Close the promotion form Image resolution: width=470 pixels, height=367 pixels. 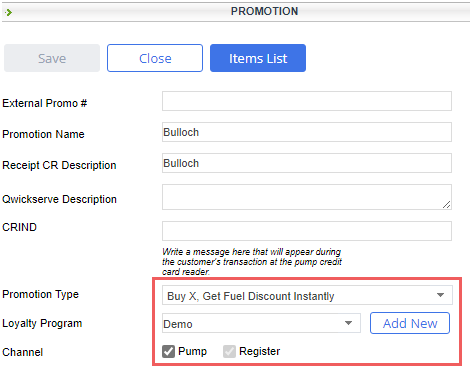pyautogui.click(x=155, y=58)
